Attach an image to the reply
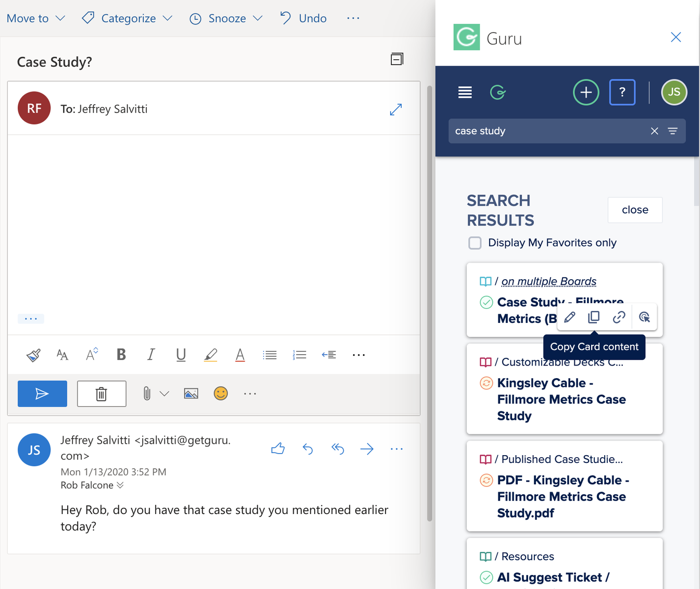 coord(191,393)
